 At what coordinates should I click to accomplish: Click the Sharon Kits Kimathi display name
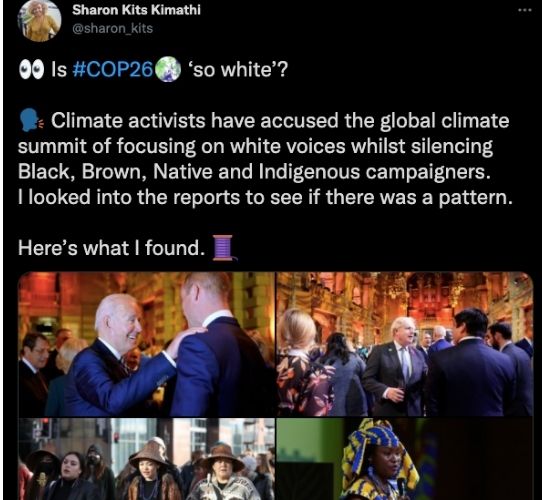pyautogui.click(x=136, y=10)
